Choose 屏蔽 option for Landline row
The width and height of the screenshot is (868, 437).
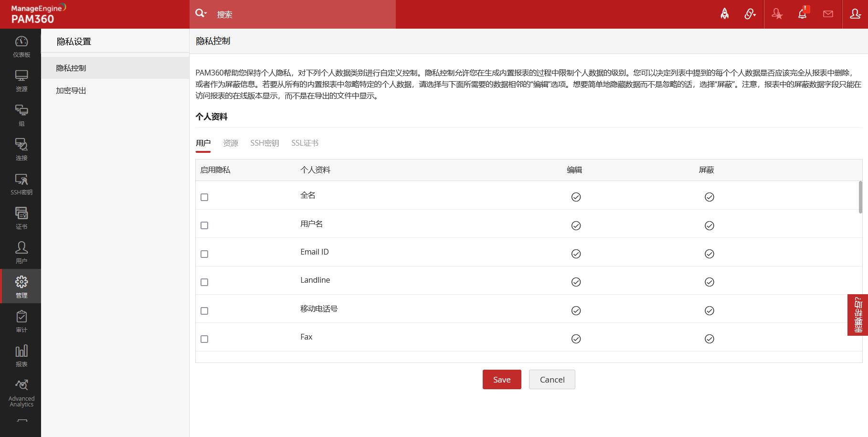click(x=709, y=282)
